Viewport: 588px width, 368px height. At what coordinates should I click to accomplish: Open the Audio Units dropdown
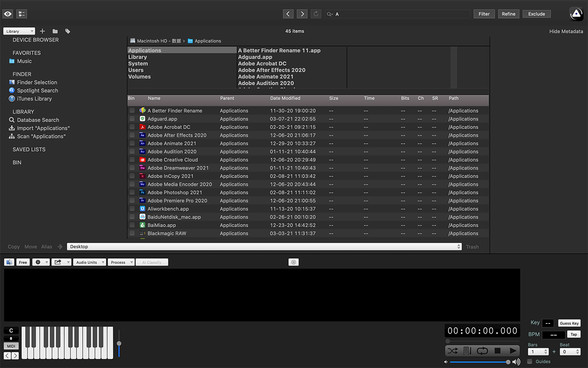pos(90,262)
